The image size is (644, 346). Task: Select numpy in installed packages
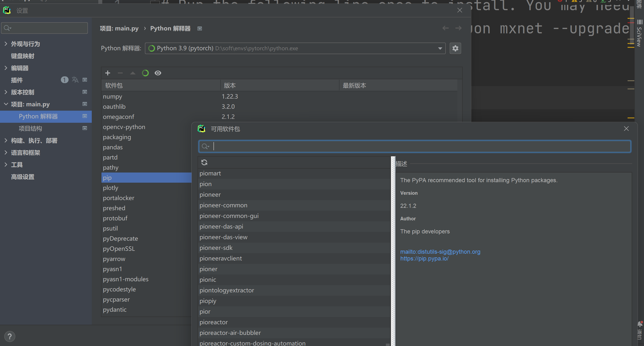[x=113, y=96]
